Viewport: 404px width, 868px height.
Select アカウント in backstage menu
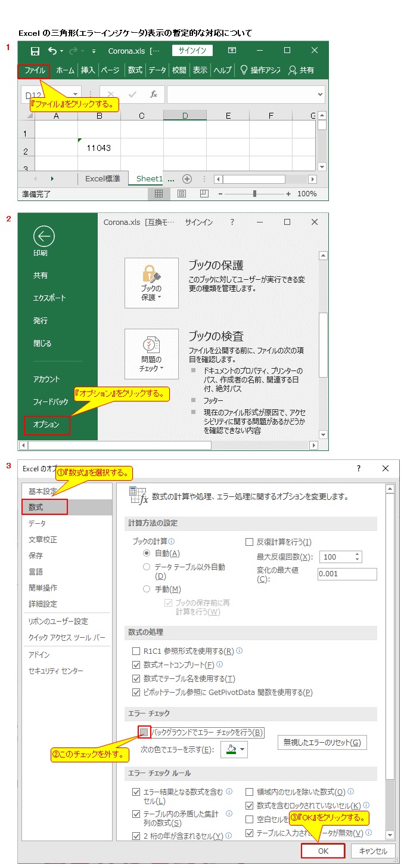pyautogui.click(x=46, y=379)
